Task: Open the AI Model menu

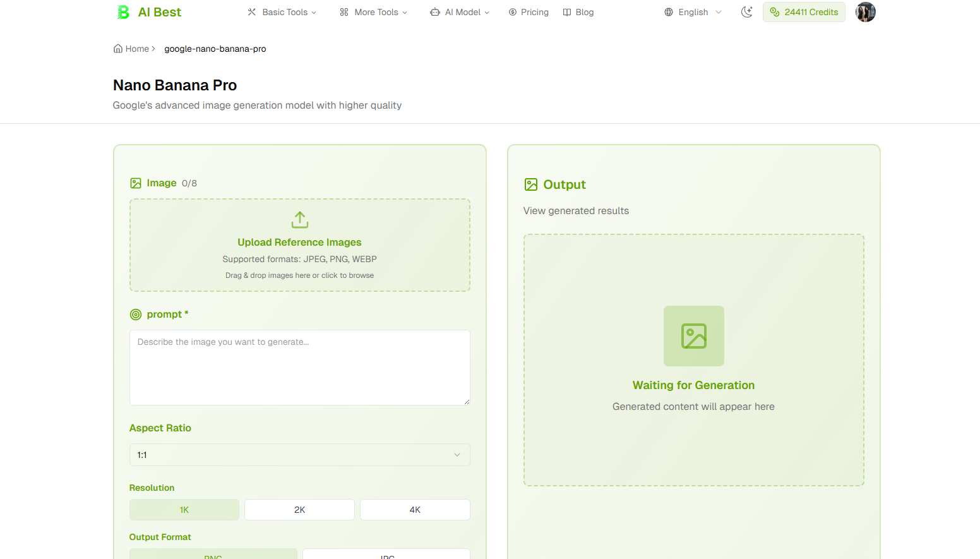Action: pyautogui.click(x=460, y=11)
